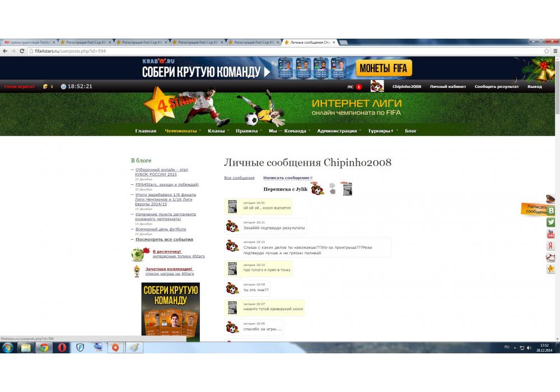
Task: Click the yellow star icon on right edge
Action: click(551, 269)
